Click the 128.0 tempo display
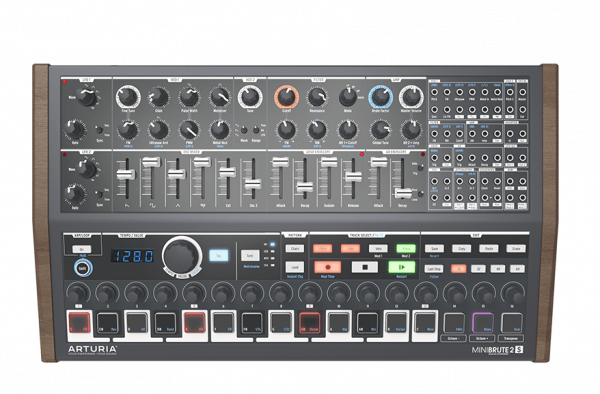Viewport: 600px width, 394px height. [x=132, y=256]
